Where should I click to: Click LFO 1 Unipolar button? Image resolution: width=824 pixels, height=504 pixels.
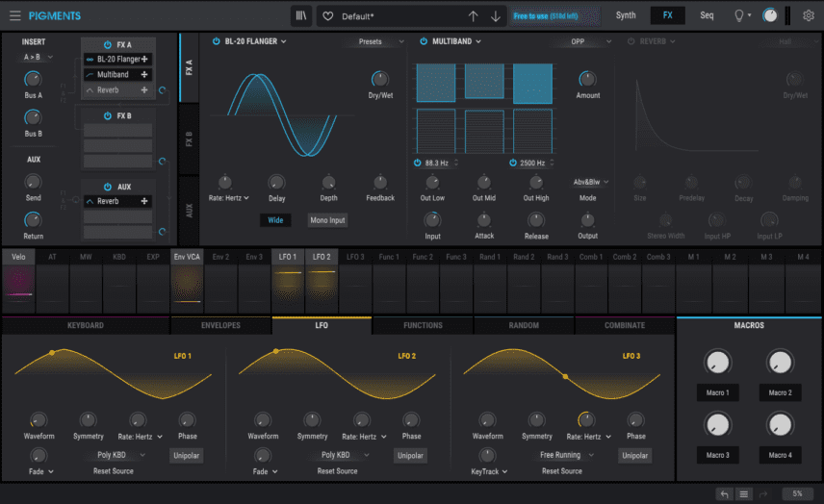[x=187, y=455]
